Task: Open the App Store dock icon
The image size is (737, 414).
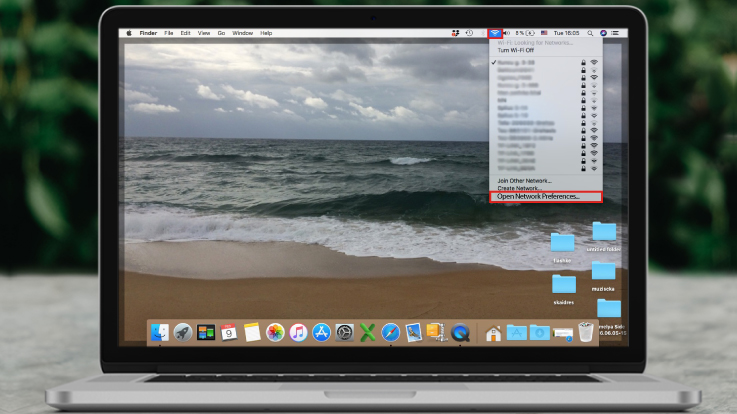Action: pyautogui.click(x=321, y=332)
